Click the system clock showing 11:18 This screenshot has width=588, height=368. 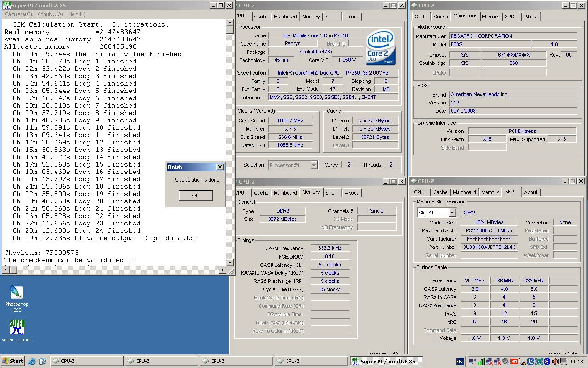(577, 362)
